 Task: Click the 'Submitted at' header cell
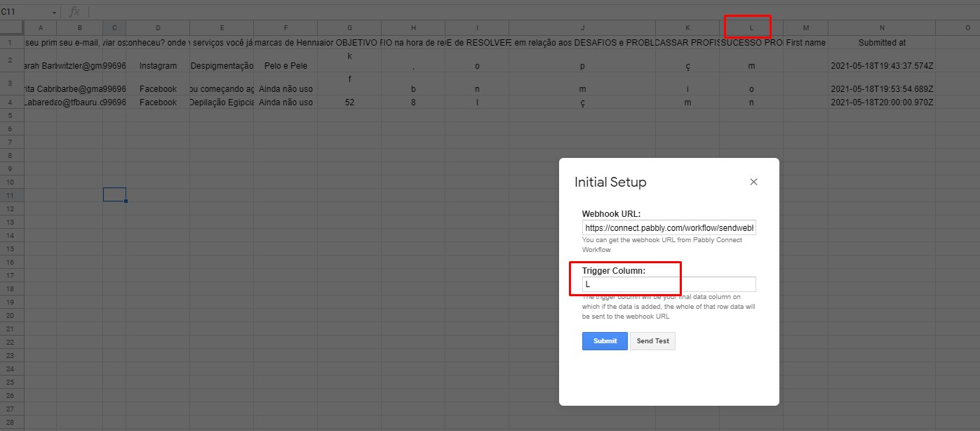pyautogui.click(x=882, y=42)
